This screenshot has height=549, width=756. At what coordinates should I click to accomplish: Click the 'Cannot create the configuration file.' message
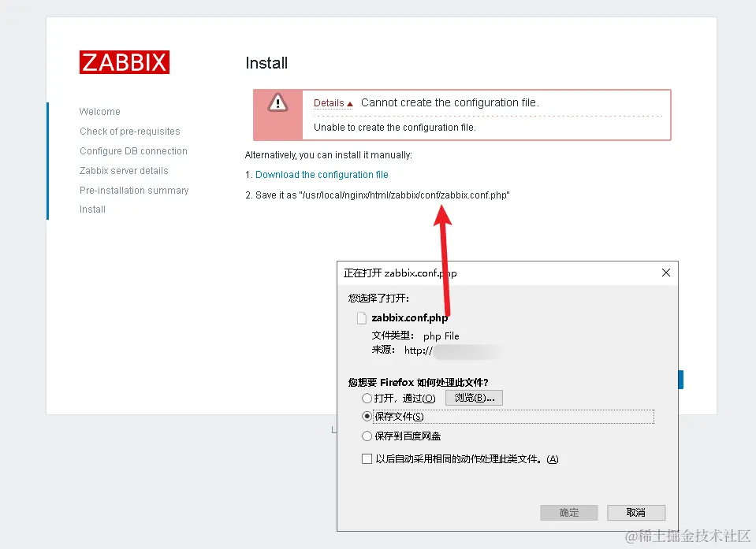[x=450, y=102]
